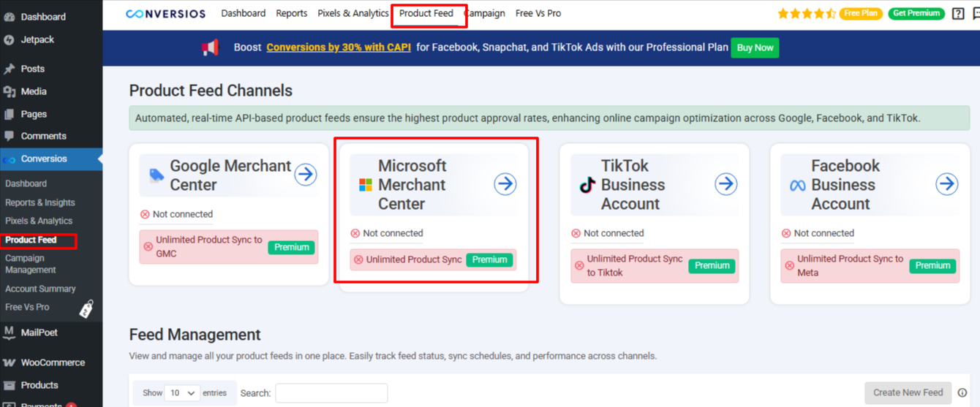Image resolution: width=980 pixels, height=407 pixels.
Task: Click info icon beside Create New Feed
Action: [962, 392]
